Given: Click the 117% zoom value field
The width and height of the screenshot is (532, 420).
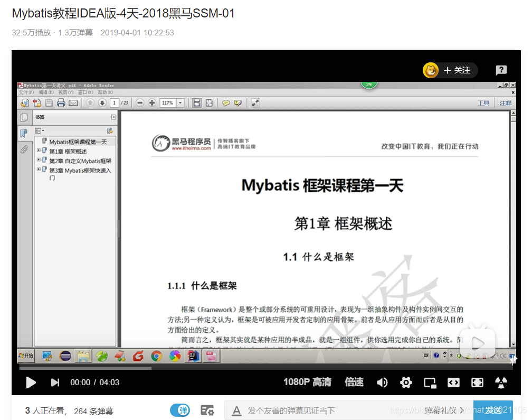Looking at the screenshot, I should click(168, 102).
